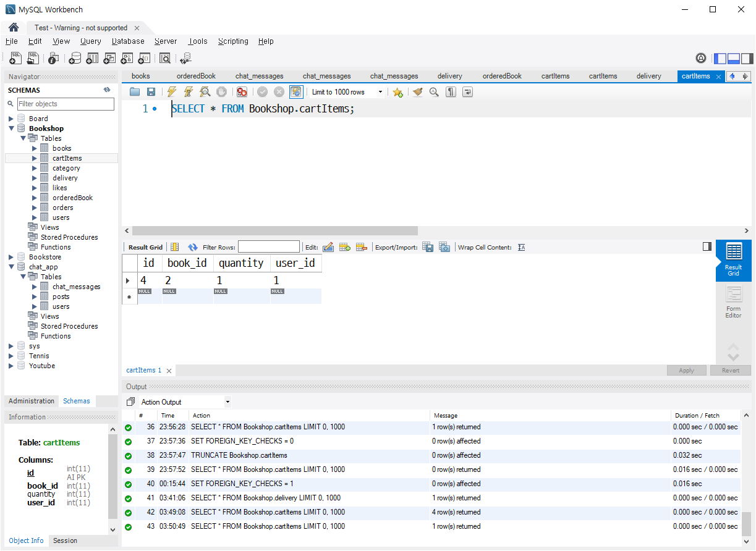
Task: Toggle the result side panel visibility
Action: tap(707, 246)
